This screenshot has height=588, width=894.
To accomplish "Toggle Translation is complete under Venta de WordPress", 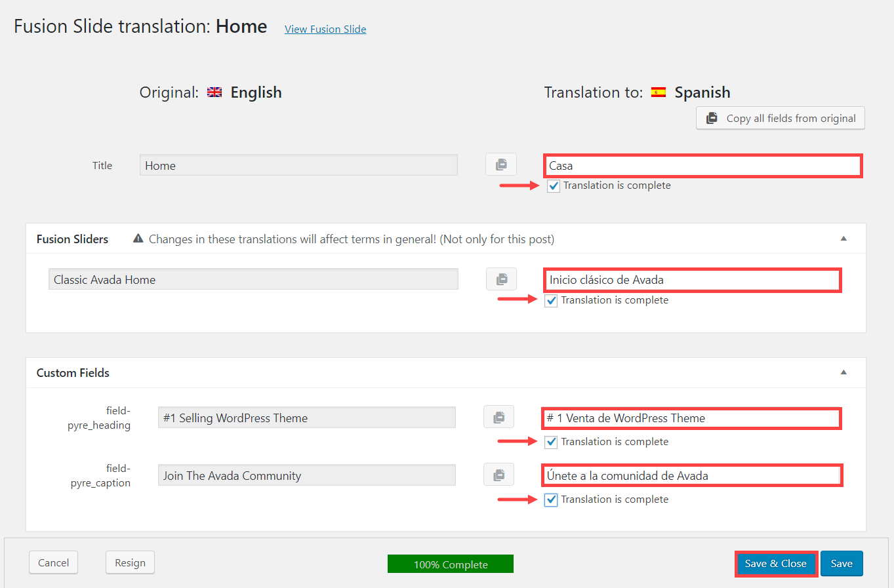I will (551, 442).
